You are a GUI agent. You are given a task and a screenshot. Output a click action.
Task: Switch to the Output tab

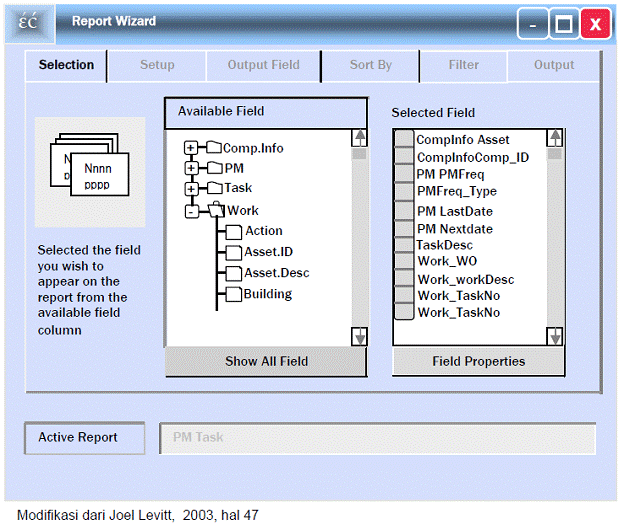click(x=554, y=65)
